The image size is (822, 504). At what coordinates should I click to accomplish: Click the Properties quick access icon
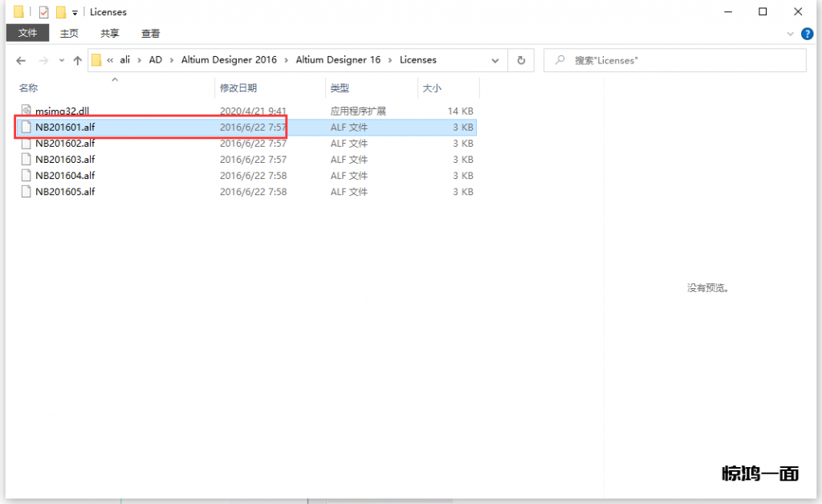[44, 12]
